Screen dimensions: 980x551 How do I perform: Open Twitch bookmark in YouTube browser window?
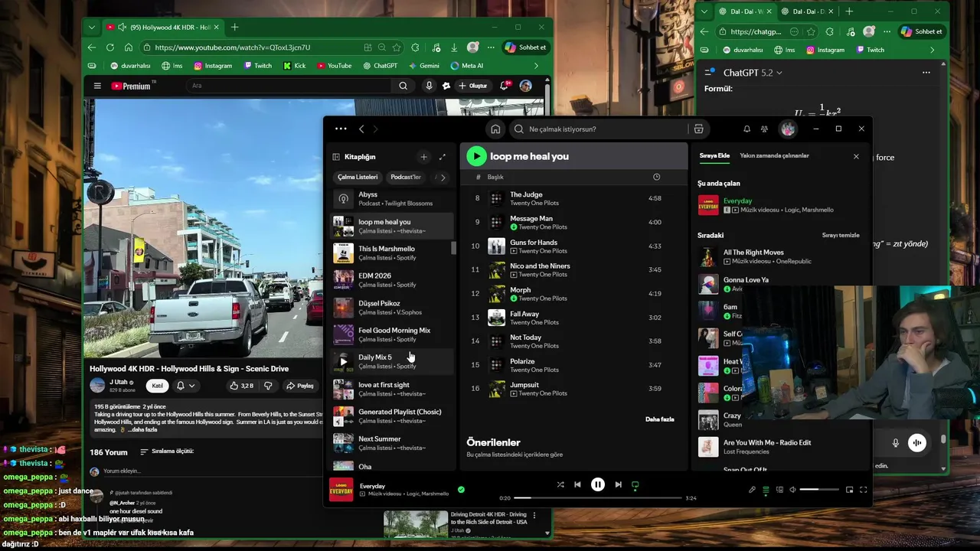pos(258,66)
